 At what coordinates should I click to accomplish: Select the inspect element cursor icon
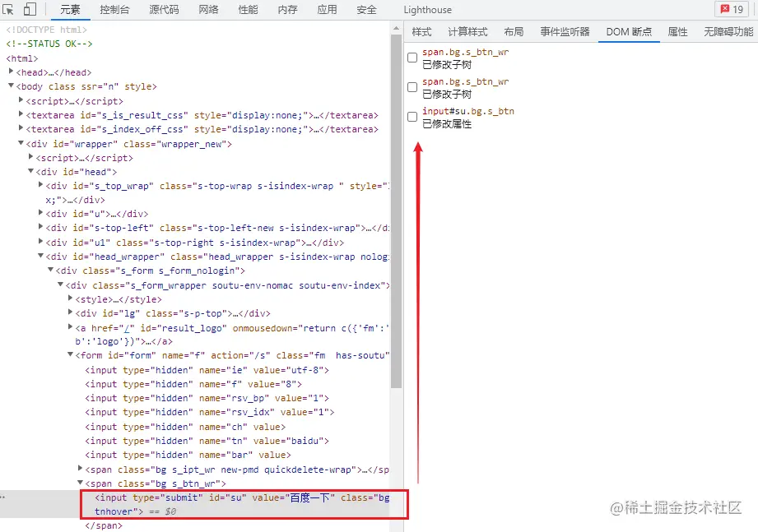click(x=8, y=9)
